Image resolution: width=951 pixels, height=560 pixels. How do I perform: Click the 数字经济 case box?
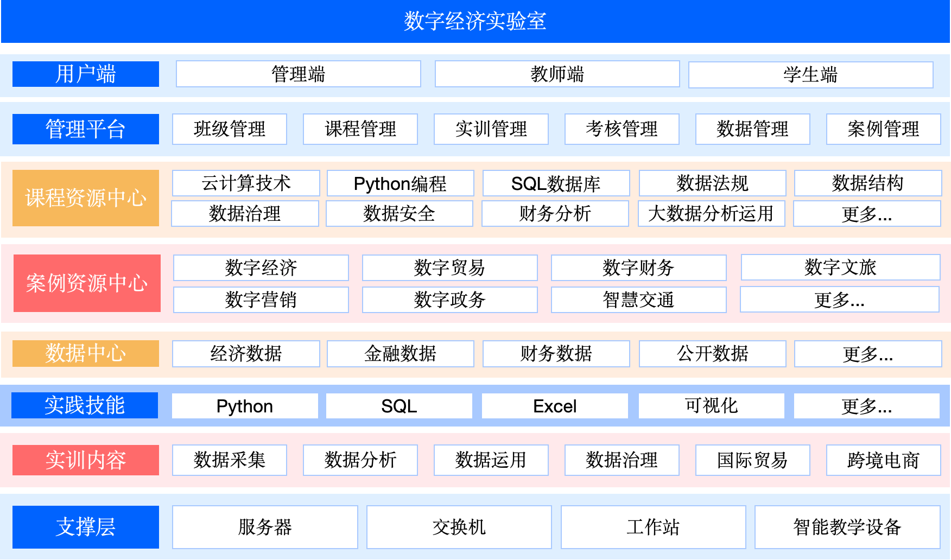pyautogui.click(x=261, y=268)
